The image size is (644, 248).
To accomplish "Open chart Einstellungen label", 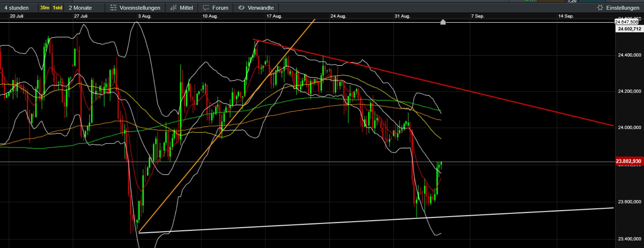I will click(623, 8).
